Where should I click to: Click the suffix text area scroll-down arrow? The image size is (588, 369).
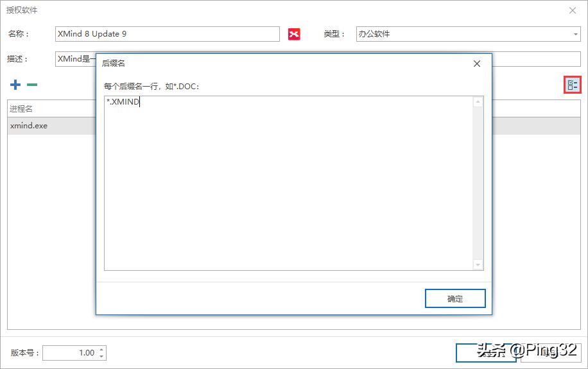(x=478, y=265)
